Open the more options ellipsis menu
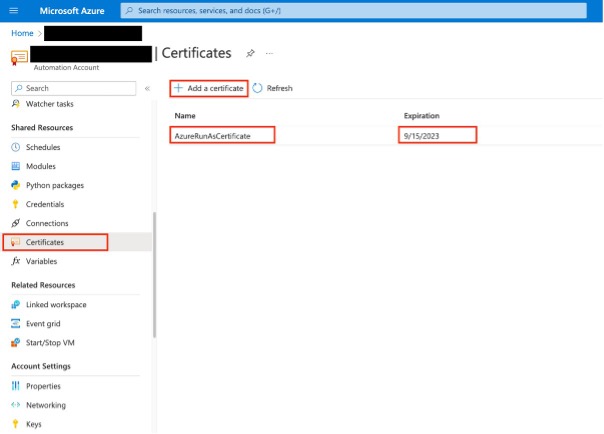This screenshot has width=604, height=434. point(269,53)
